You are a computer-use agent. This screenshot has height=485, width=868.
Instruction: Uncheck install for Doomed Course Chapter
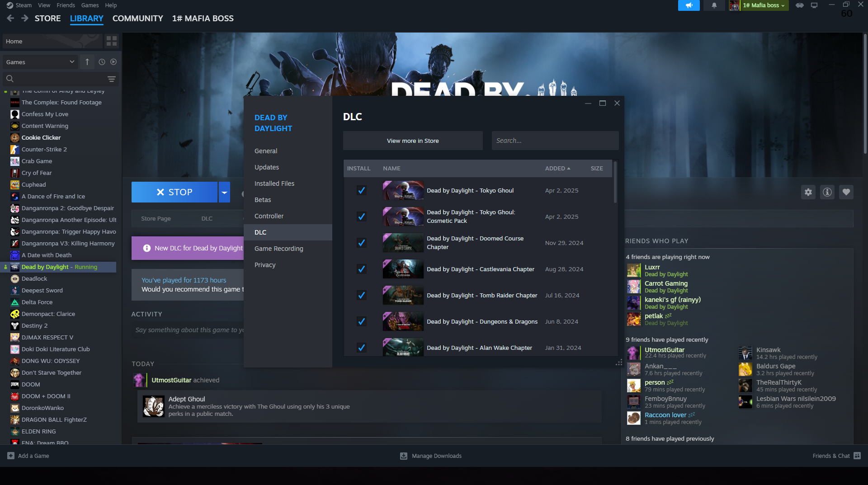pos(361,243)
